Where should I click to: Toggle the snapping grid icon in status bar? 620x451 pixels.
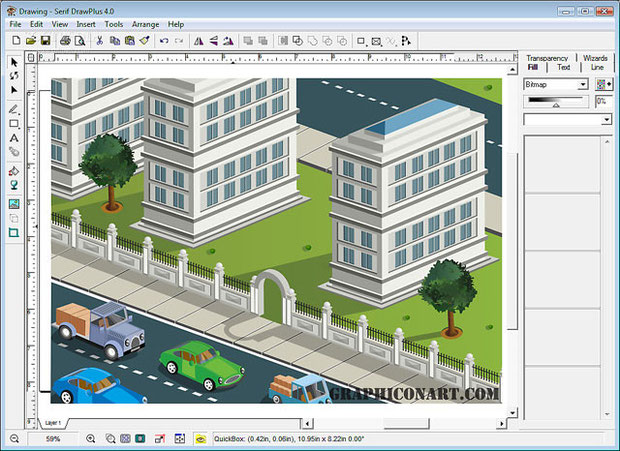pos(125,438)
